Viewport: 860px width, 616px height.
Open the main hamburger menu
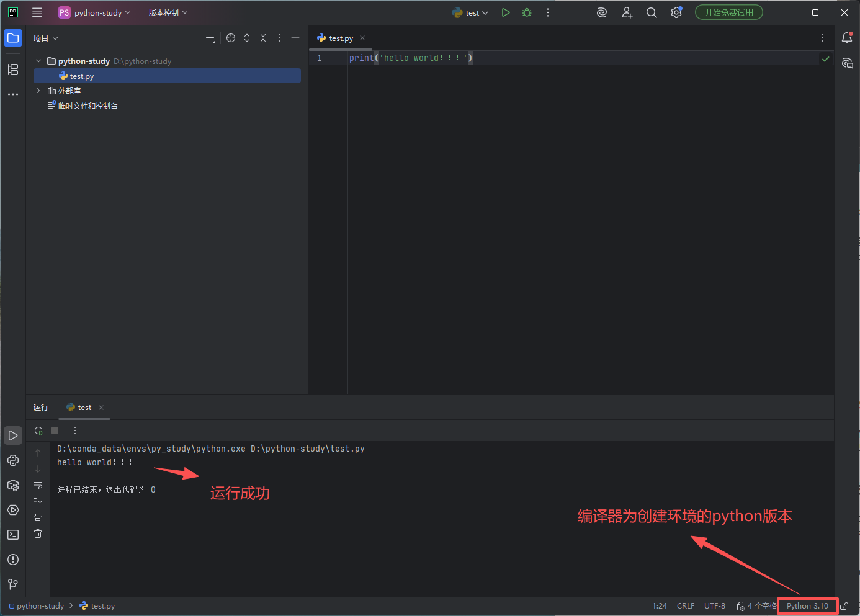37,12
